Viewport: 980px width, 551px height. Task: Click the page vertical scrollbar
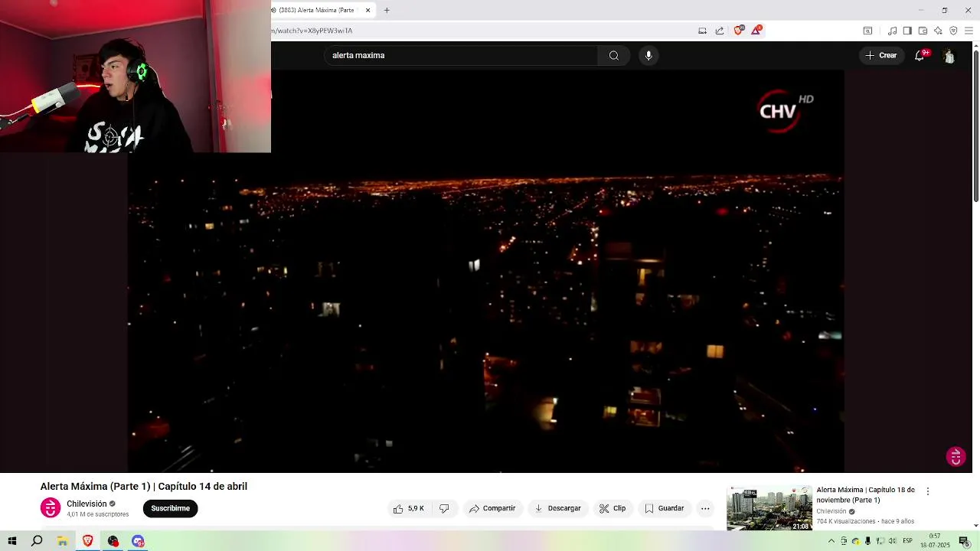975,126
